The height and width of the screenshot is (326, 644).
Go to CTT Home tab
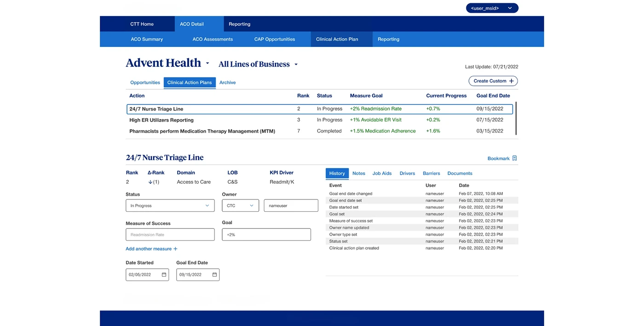(142, 24)
